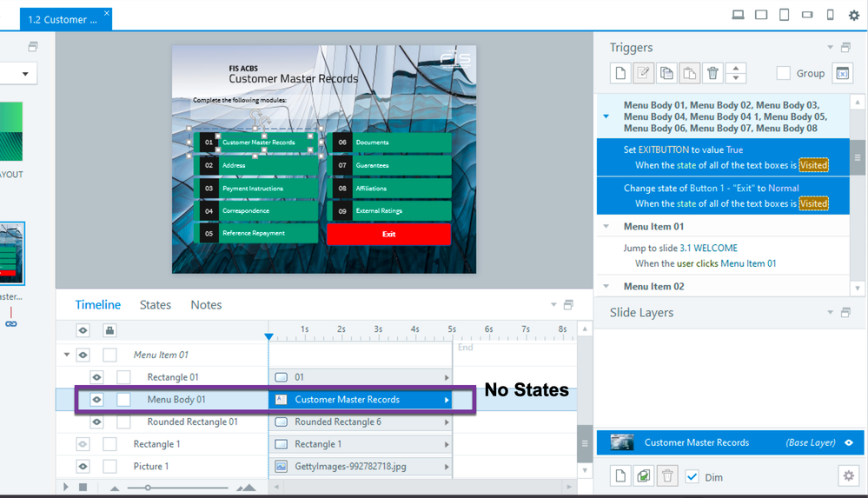The width and height of the screenshot is (868, 498).
Task: Switch to the Notes tab
Action: 206,305
